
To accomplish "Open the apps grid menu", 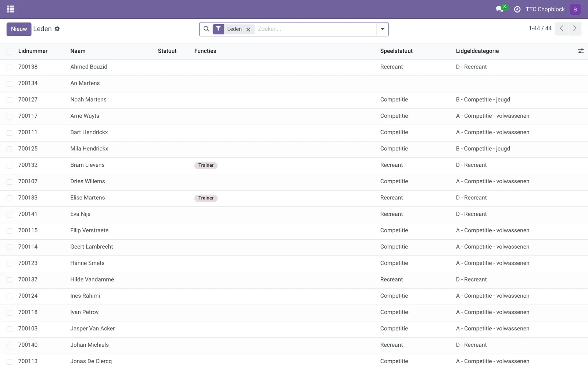I will coord(11,9).
